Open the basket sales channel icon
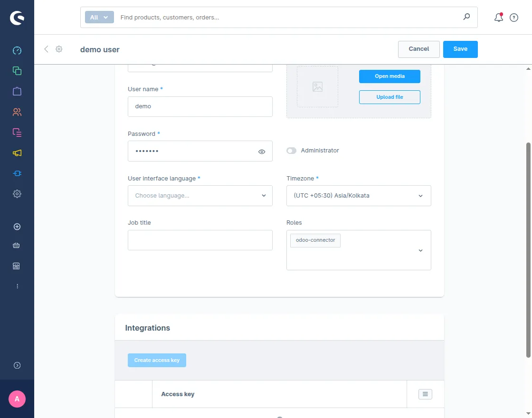The width and height of the screenshot is (532, 418). click(16, 245)
